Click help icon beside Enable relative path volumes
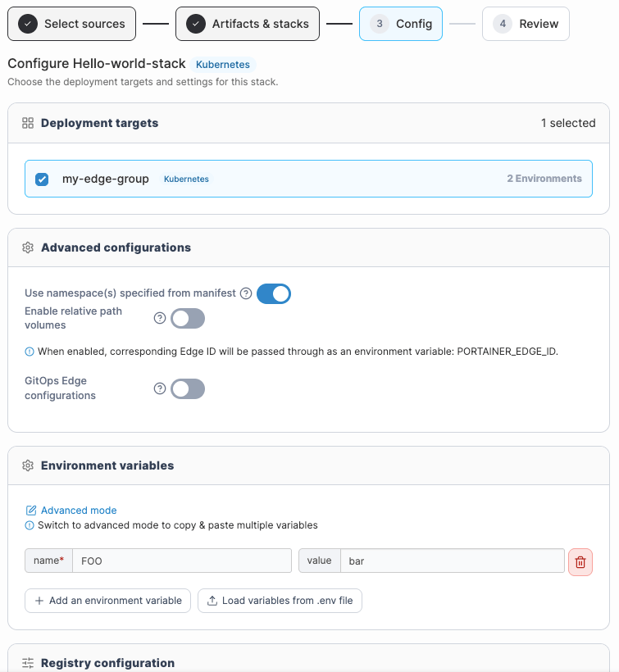Image resolution: width=619 pixels, height=672 pixels. pos(160,318)
